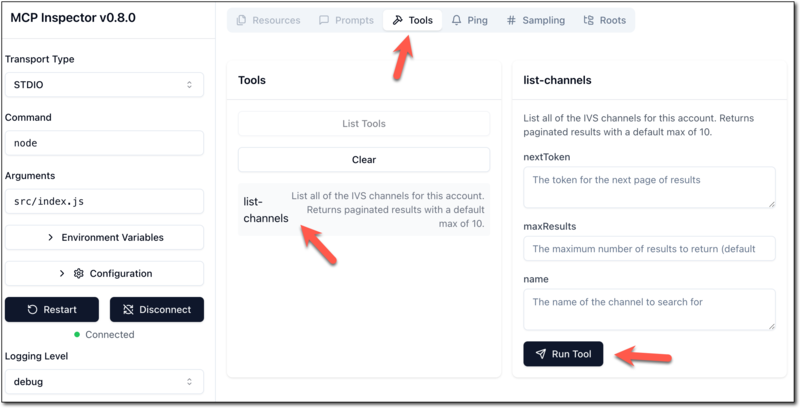The image size is (800, 408).
Task: Open the Transport Type dropdown
Action: tap(104, 84)
